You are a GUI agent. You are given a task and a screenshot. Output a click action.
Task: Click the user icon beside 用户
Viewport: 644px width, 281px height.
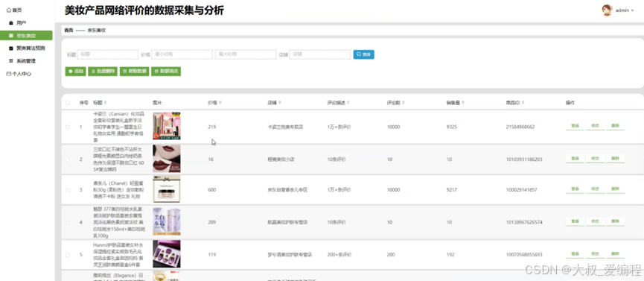(x=11, y=23)
